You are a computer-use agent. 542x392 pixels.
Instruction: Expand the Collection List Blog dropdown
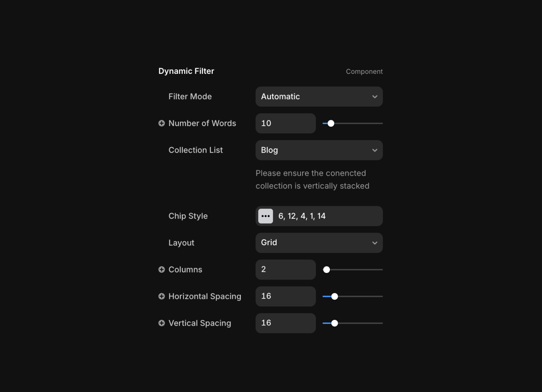point(319,150)
